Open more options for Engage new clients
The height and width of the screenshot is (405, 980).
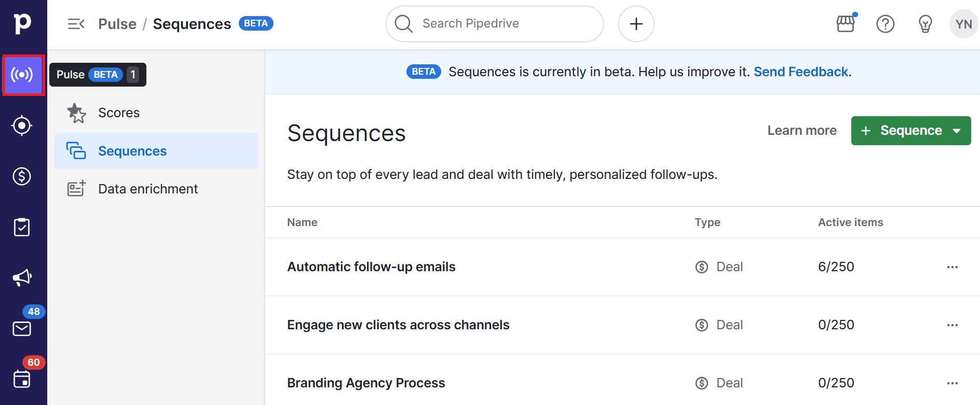point(952,325)
